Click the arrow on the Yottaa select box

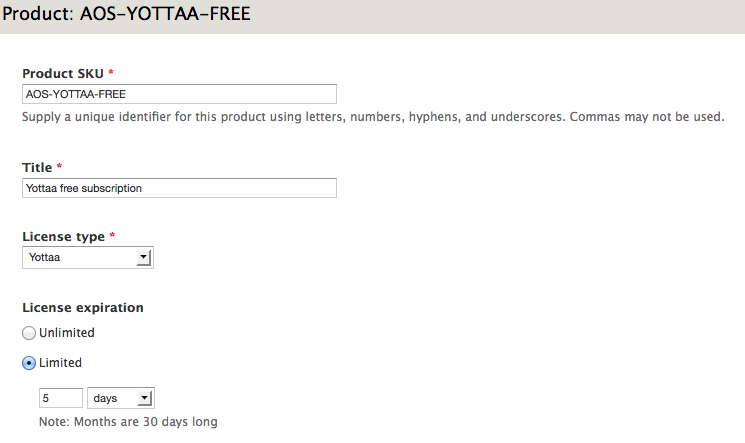click(143, 258)
